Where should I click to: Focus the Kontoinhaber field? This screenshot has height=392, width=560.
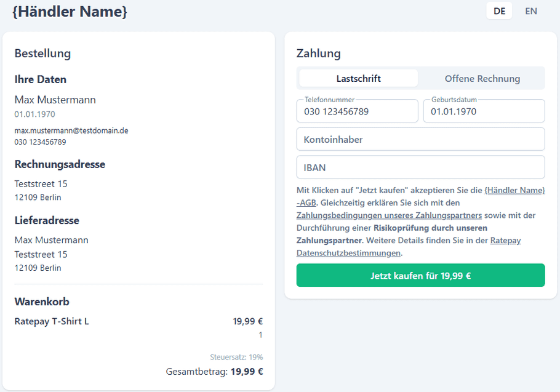point(421,139)
